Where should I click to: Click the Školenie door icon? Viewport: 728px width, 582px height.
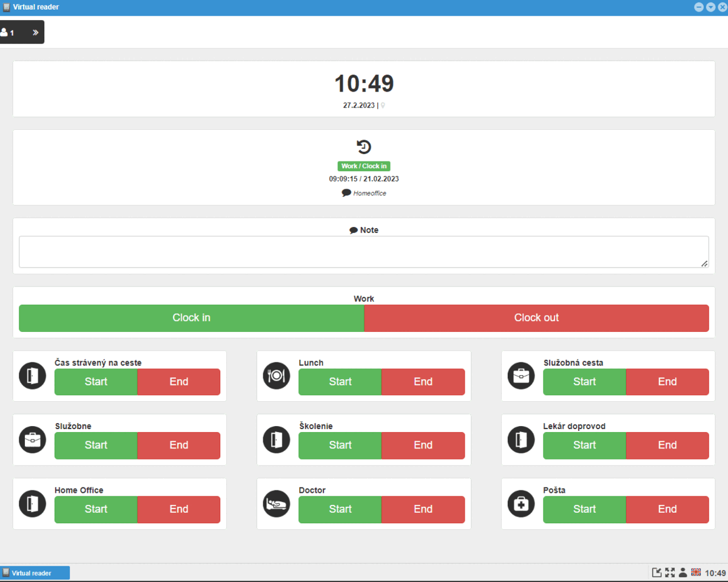point(276,439)
